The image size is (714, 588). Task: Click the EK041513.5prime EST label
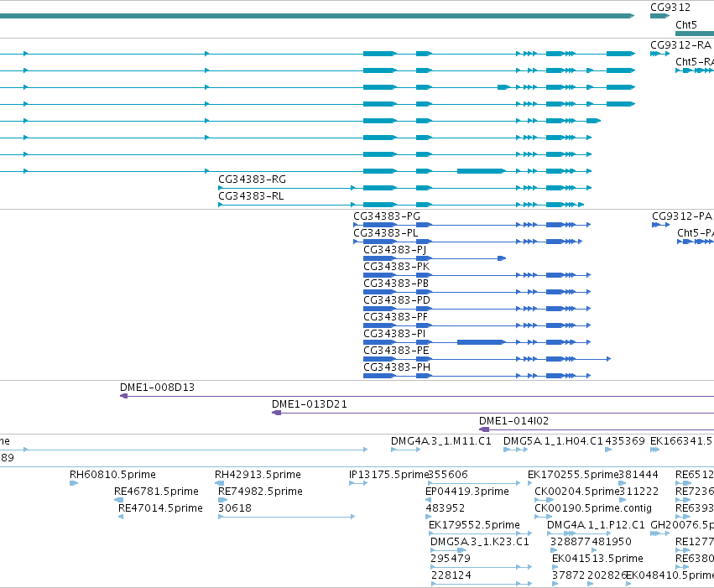point(598,559)
